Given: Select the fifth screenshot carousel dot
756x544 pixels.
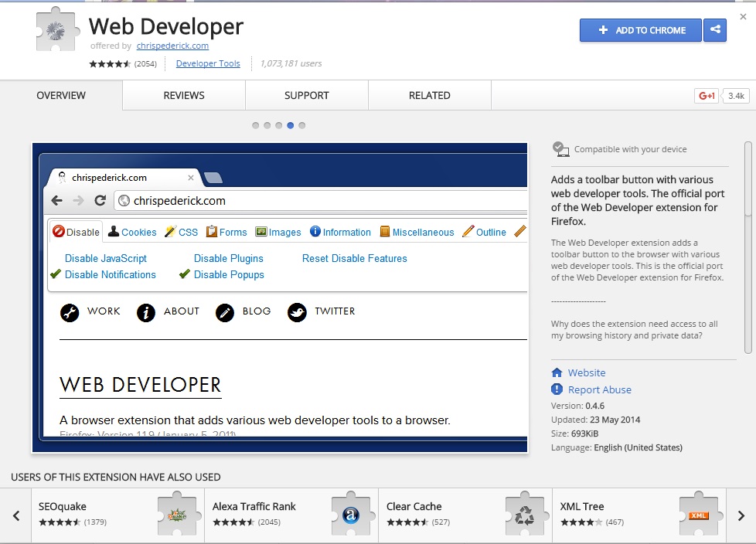Looking at the screenshot, I should [x=301, y=125].
